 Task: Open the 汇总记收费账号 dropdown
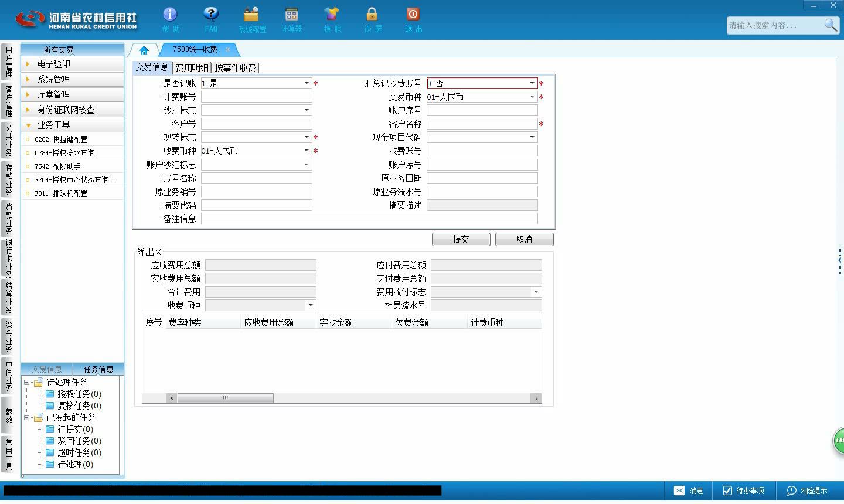pos(532,83)
